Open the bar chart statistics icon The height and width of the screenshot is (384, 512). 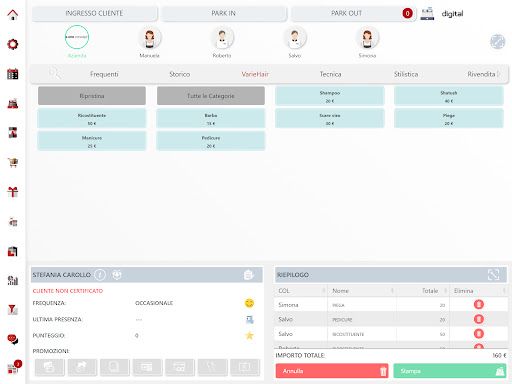(x=13, y=280)
